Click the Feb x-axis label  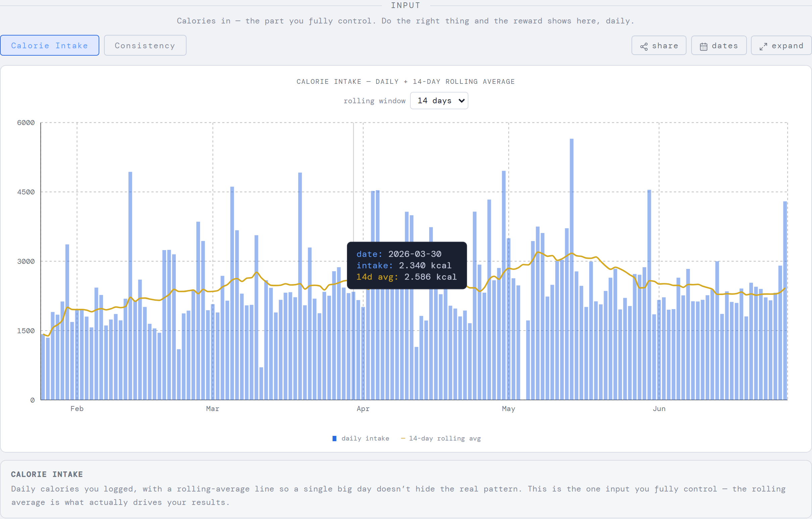click(x=77, y=409)
